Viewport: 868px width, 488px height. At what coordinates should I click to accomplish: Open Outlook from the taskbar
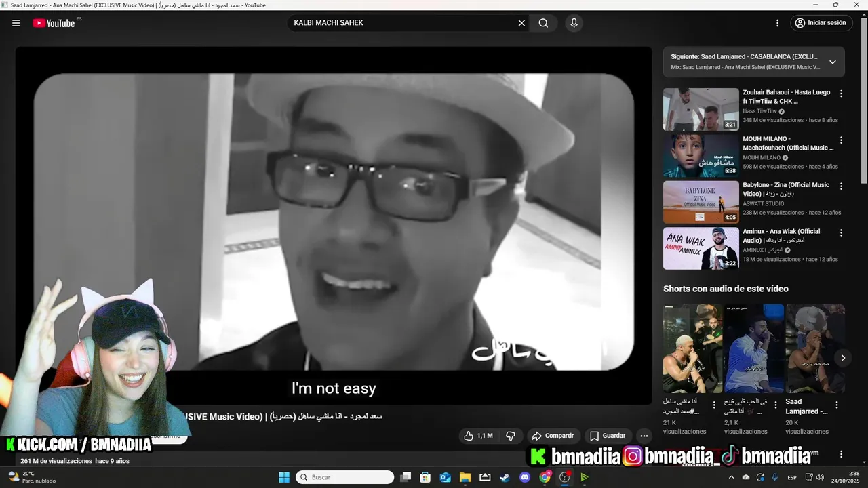pyautogui.click(x=445, y=477)
